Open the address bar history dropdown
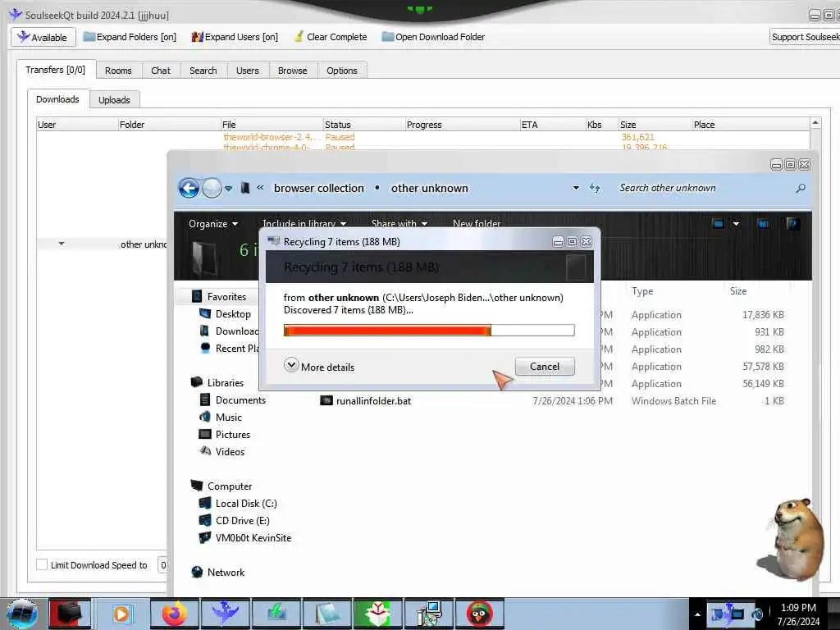The width and height of the screenshot is (840, 630). [576, 188]
